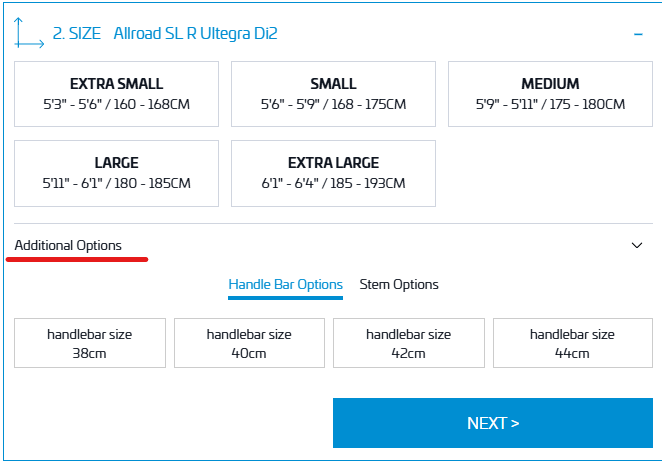Pick the 42cm handlebar size
The width and height of the screenshot is (662, 465).
408,343
